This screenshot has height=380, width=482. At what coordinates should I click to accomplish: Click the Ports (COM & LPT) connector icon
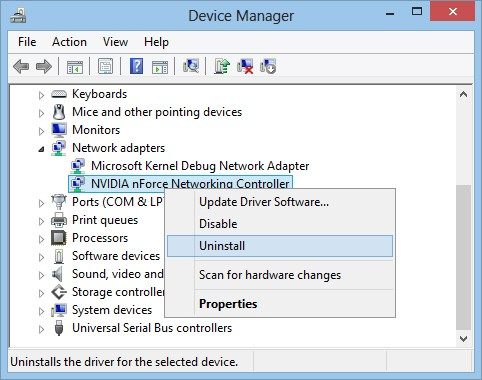tap(59, 202)
